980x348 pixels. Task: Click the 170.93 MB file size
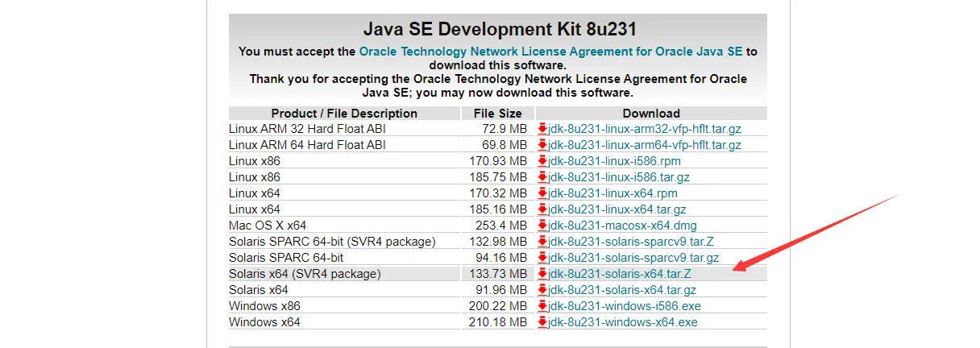tap(498, 161)
